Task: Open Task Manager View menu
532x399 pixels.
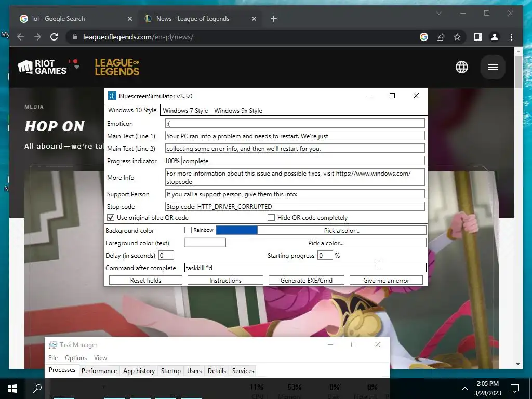Action: pos(100,357)
